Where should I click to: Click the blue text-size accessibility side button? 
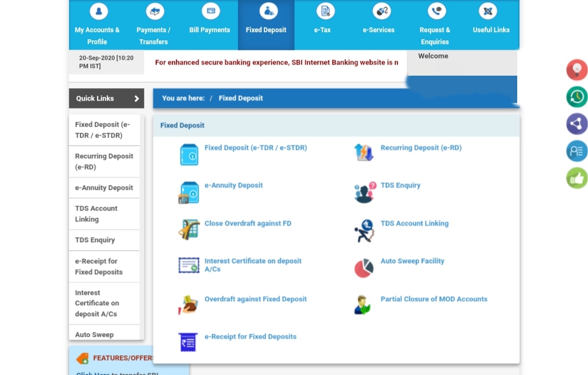(577, 151)
